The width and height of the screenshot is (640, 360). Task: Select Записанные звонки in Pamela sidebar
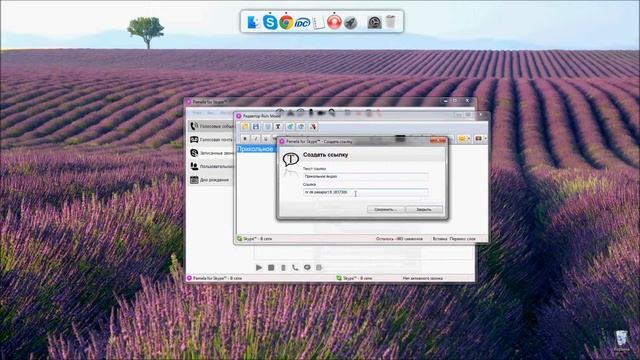[x=211, y=153]
